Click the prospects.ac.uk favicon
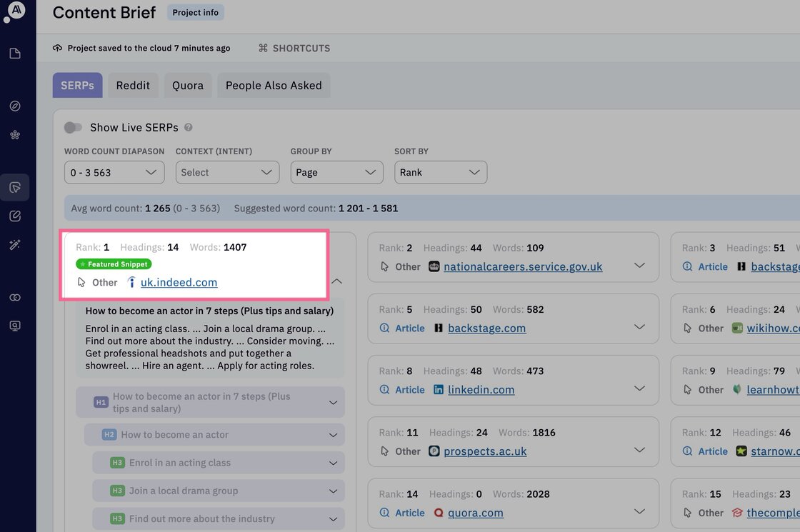 (x=434, y=451)
